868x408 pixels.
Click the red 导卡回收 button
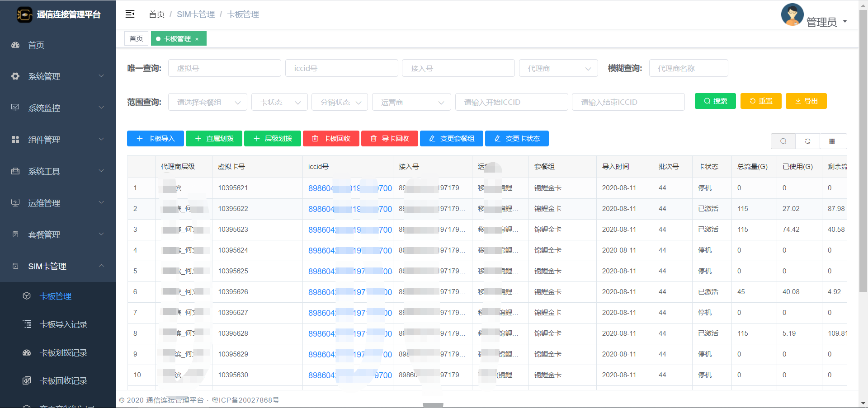390,138
